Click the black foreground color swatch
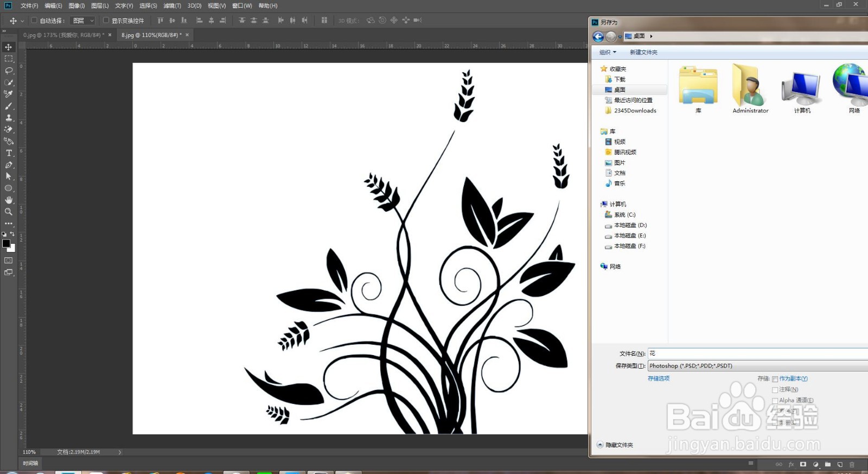The width and height of the screenshot is (868, 474). (6, 243)
